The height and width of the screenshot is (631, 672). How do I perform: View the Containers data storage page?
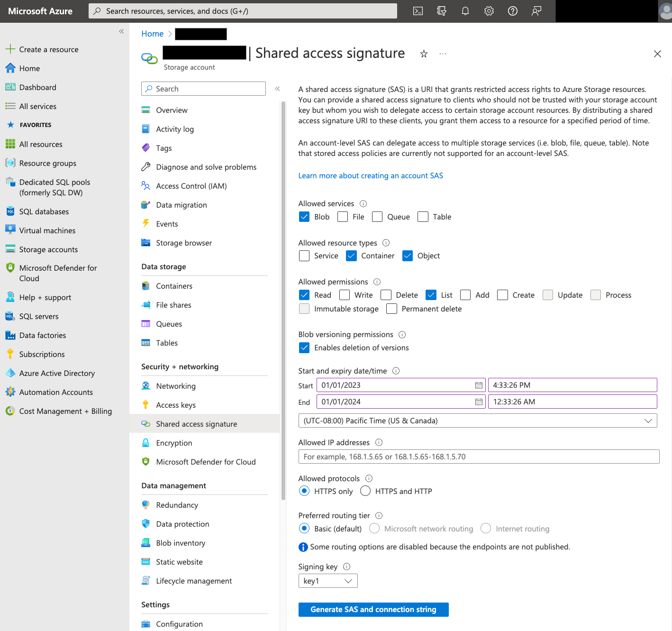(173, 286)
